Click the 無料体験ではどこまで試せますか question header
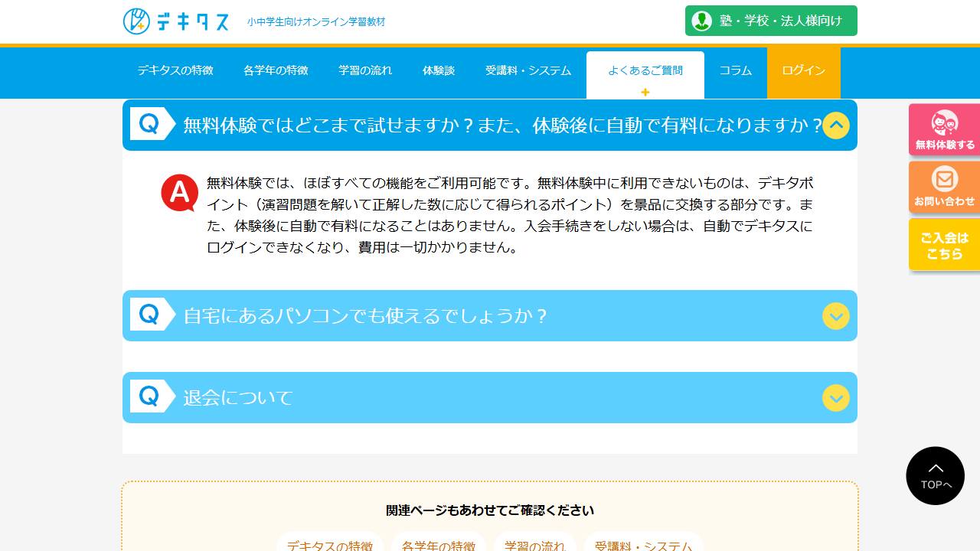This screenshot has width=980, height=551. click(490, 125)
